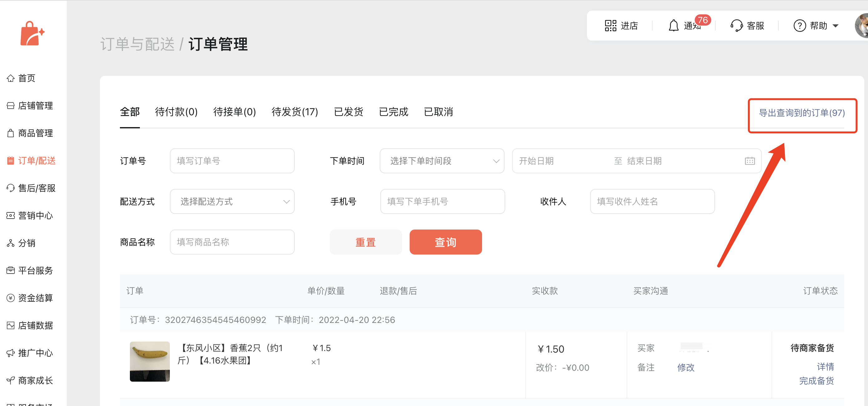
Task: Expand the 选择配送方式 dropdown
Action: [232, 201]
